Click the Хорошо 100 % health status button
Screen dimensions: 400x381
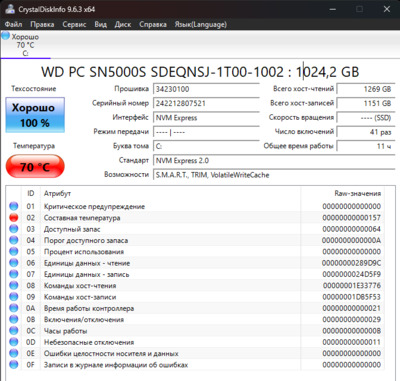click(35, 115)
